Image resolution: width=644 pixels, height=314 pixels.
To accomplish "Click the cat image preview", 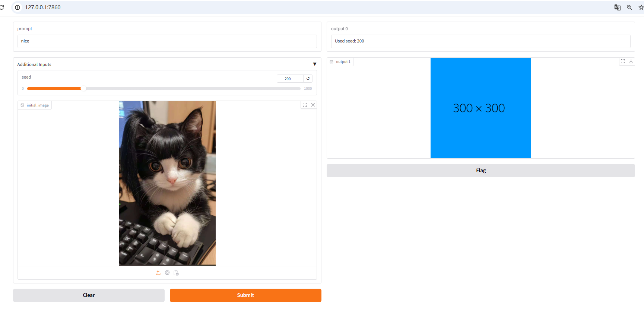I will coord(167,183).
